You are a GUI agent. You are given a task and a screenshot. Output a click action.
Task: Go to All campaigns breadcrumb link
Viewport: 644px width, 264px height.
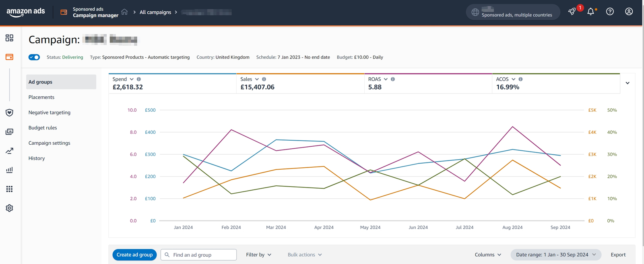click(x=155, y=12)
